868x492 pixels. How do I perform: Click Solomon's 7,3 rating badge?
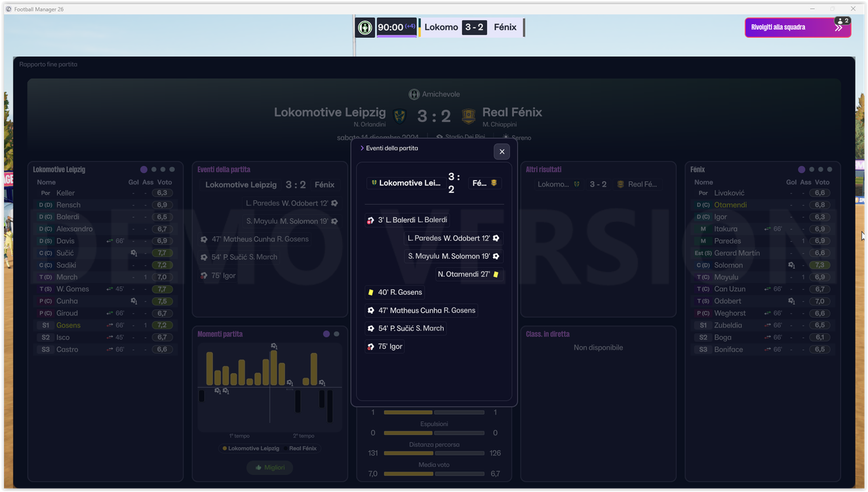(x=820, y=265)
